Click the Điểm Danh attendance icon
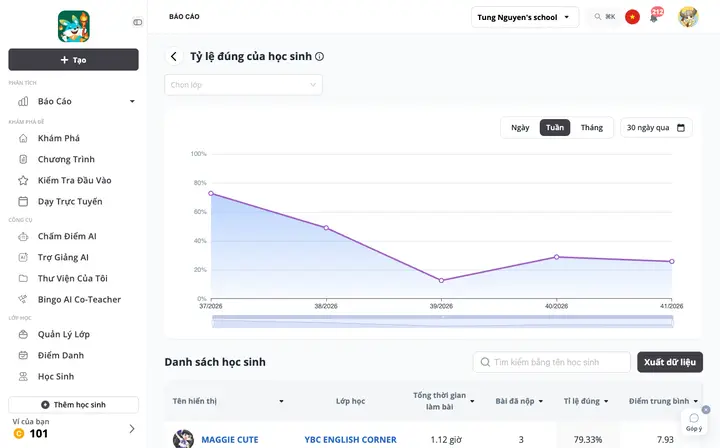The width and height of the screenshot is (720, 448). click(23, 355)
